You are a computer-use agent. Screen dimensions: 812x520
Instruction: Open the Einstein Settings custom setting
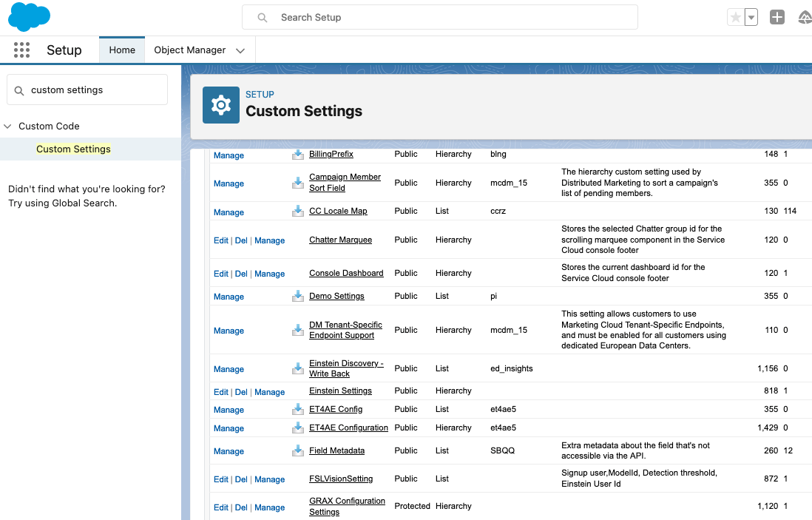coord(340,391)
